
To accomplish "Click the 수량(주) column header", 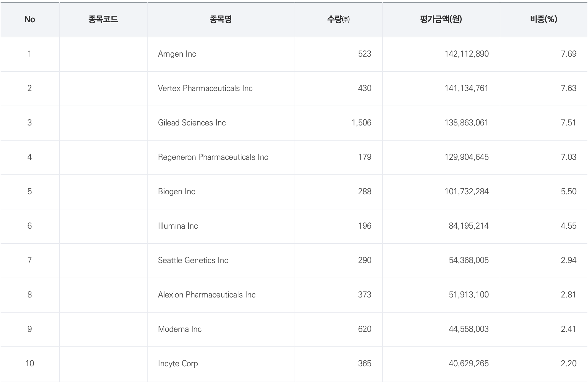I will tap(338, 19).
